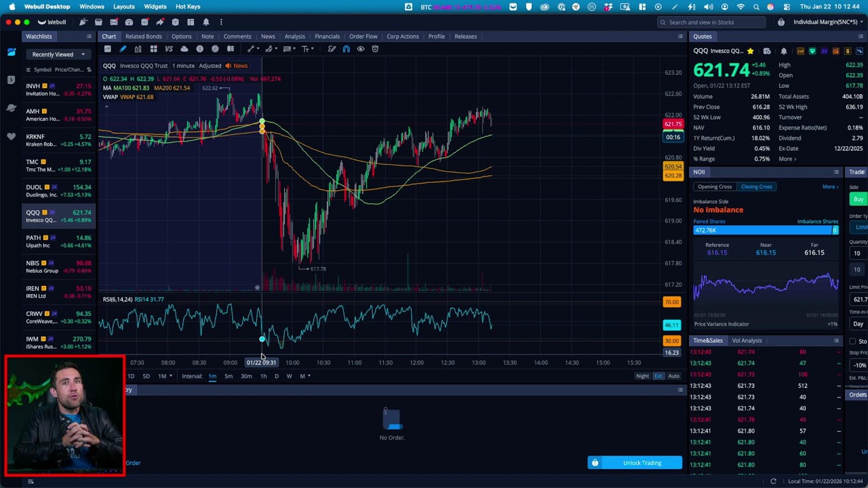Open the 1M range dropdown
Image resolution: width=868 pixels, height=488 pixels.
[165, 376]
